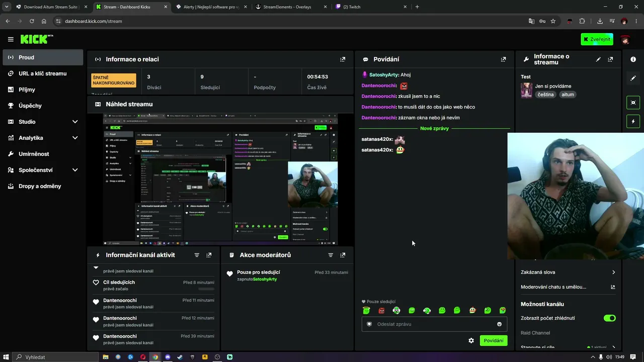Screen dimensions: 644x362
Task: Reload the page
Action: (32, 21)
